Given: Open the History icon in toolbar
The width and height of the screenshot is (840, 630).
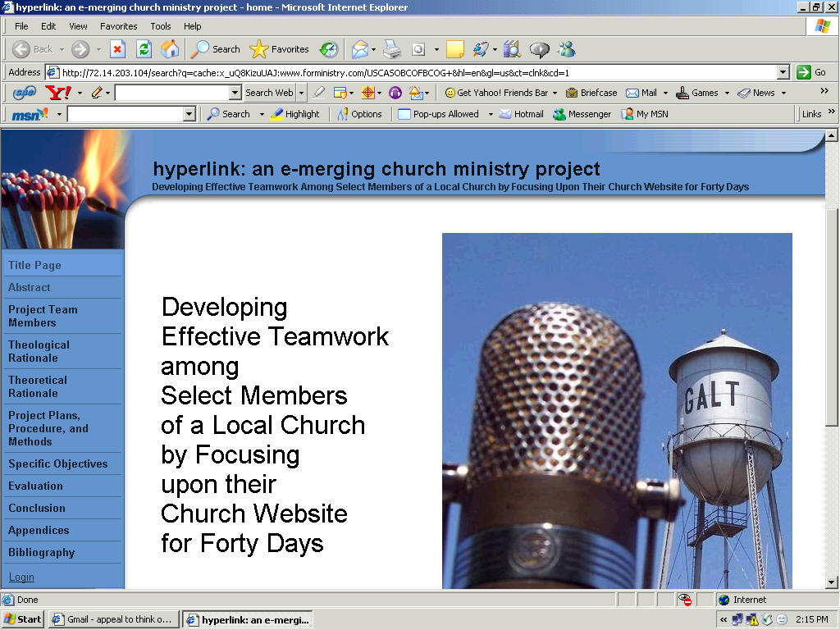Looking at the screenshot, I should coord(328,49).
